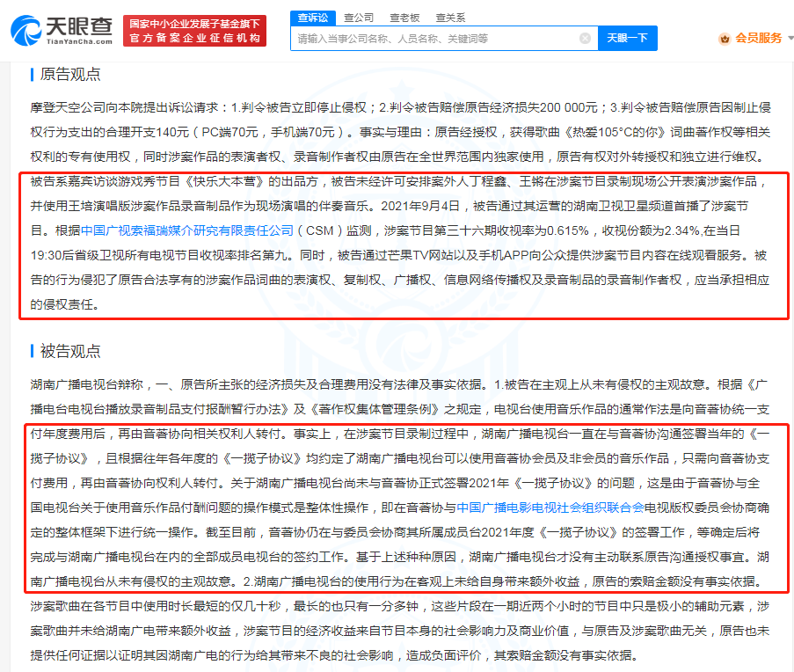Clear the search box with the X icon
The image size is (794, 672).
585,39
